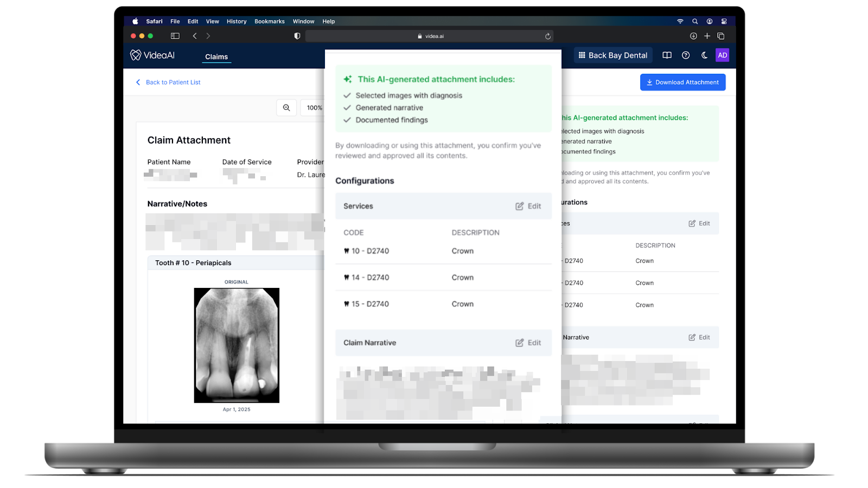This screenshot has height=488, width=868.
Task: Open the Safari menu
Action: point(154,21)
